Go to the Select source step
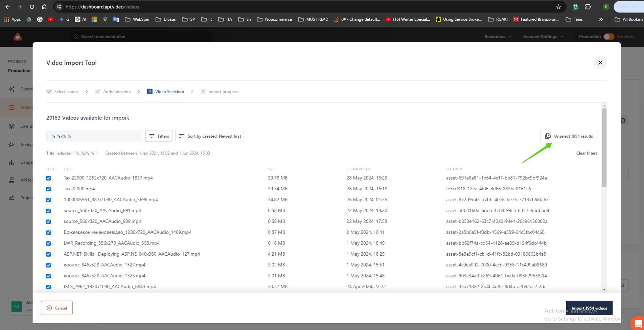This screenshot has width=644, height=330. [x=63, y=91]
